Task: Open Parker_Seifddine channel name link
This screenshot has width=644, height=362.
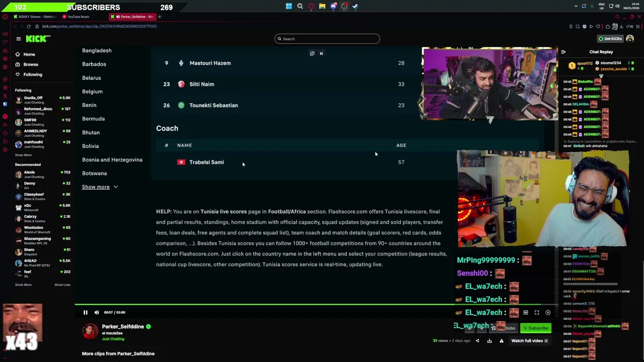Action: (x=123, y=327)
